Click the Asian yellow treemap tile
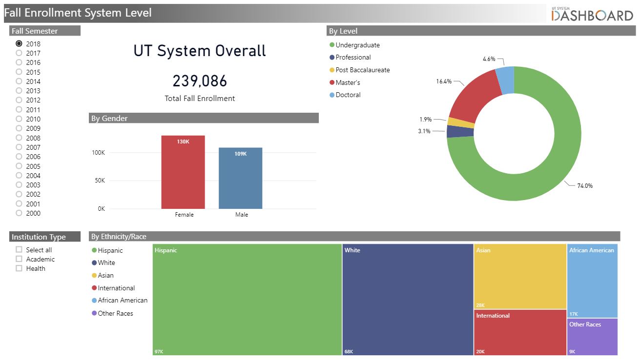 tap(520, 277)
